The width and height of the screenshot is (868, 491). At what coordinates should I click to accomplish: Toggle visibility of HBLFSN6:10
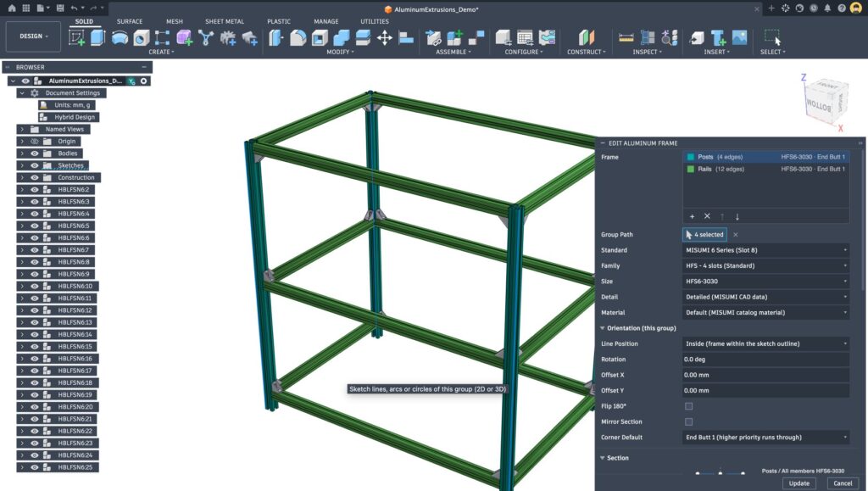tap(34, 286)
